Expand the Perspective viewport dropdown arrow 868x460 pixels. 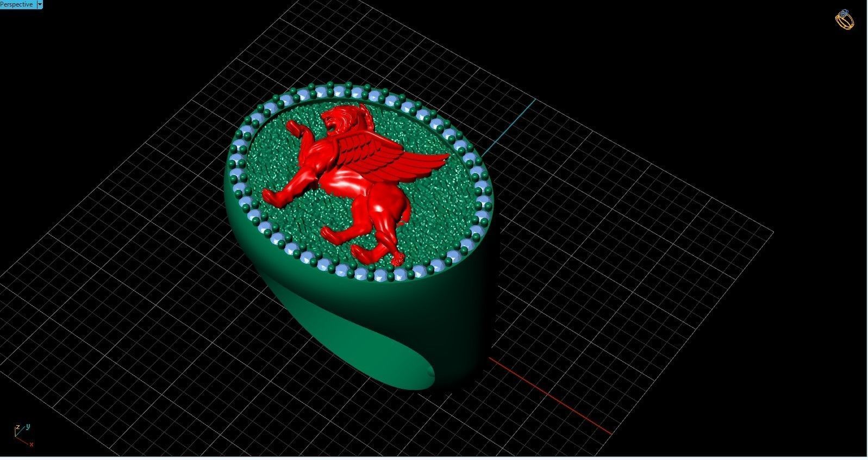tap(40, 4)
